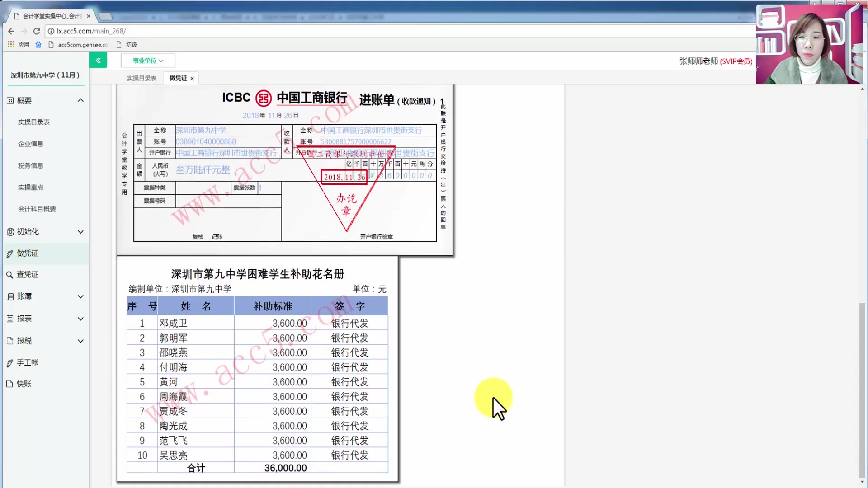Click the 查凭证 magnifier icon
Screen dimensions: 868x488
coord(9,275)
